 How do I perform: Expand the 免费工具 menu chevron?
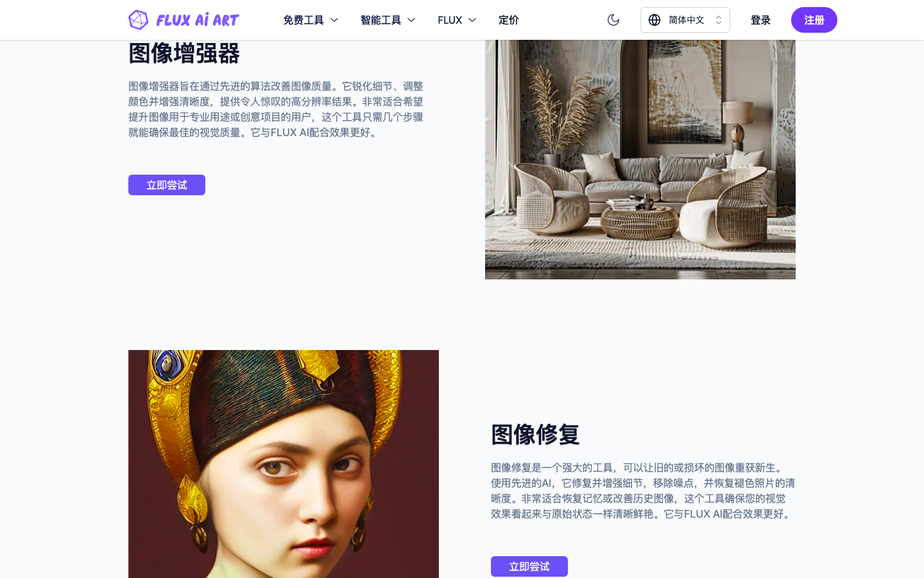click(x=334, y=20)
